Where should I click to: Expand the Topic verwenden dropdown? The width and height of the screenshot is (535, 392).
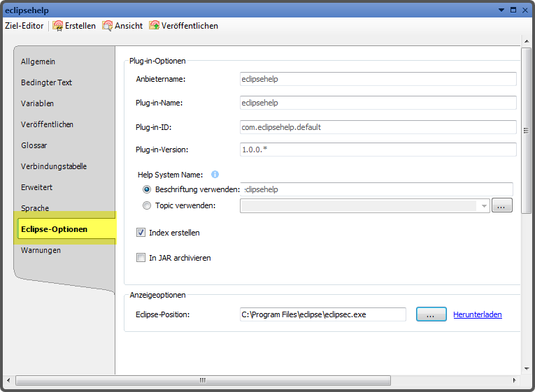point(483,206)
